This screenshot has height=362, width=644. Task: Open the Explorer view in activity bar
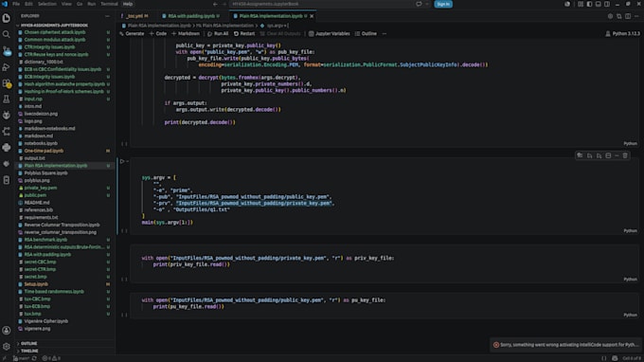[x=7, y=19]
